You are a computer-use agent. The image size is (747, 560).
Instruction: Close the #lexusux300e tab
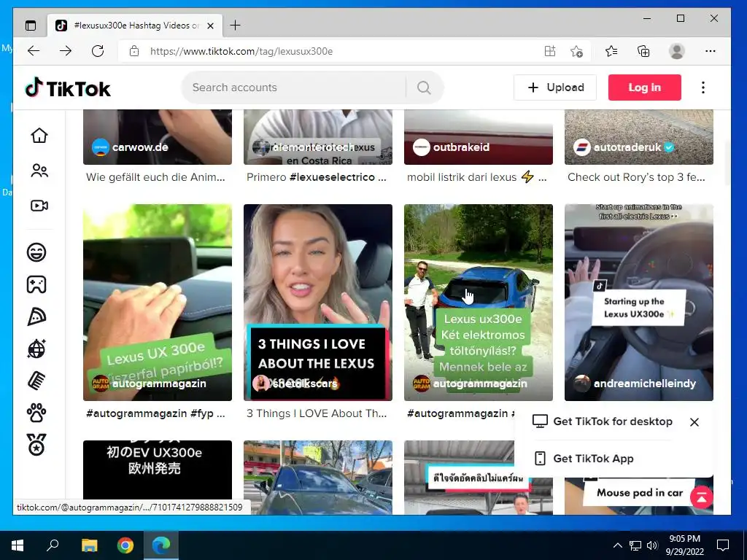[211, 26]
